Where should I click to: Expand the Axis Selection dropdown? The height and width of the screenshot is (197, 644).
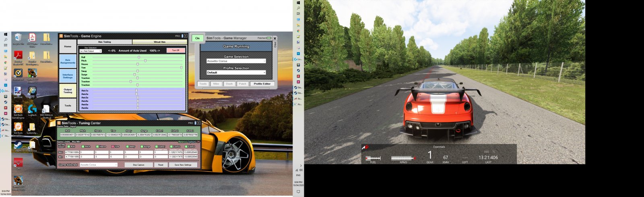point(91,51)
